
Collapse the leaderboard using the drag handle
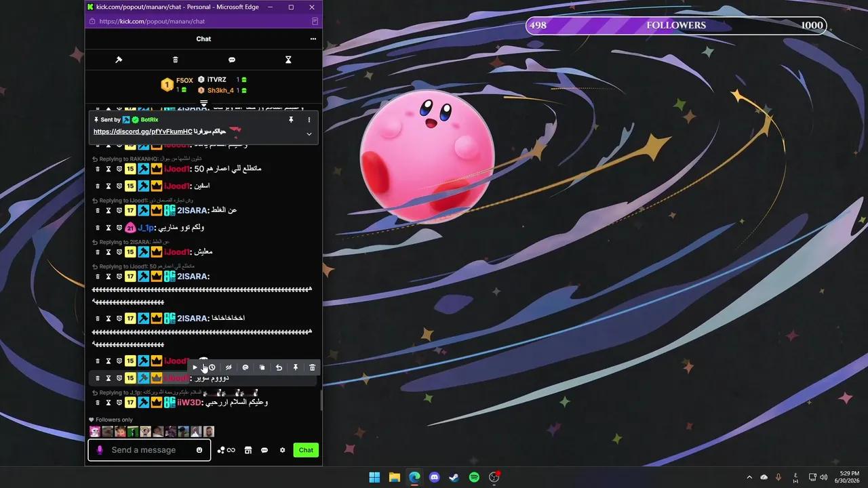tap(203, 103)
